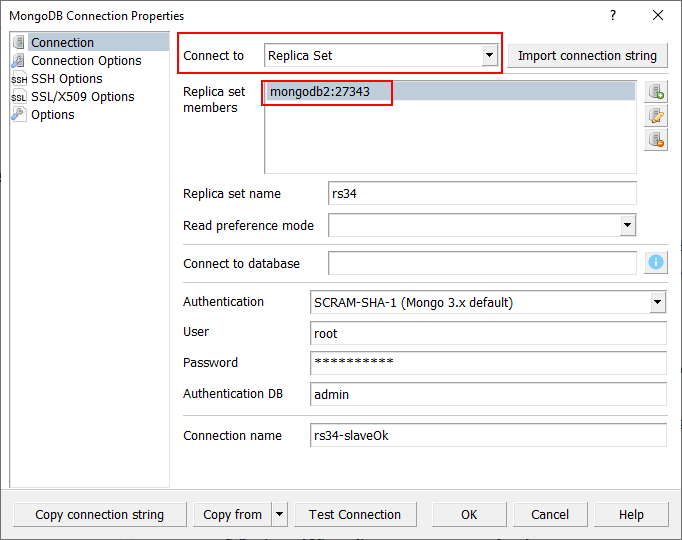Click the add replica set member icon
The image size is (682, 540).
[x=656, y=92]
